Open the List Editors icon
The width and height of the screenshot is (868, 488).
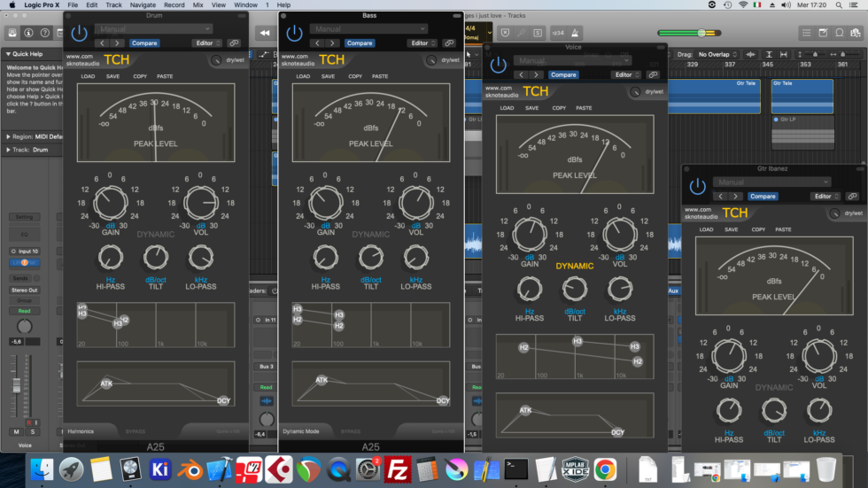point(807,33)
